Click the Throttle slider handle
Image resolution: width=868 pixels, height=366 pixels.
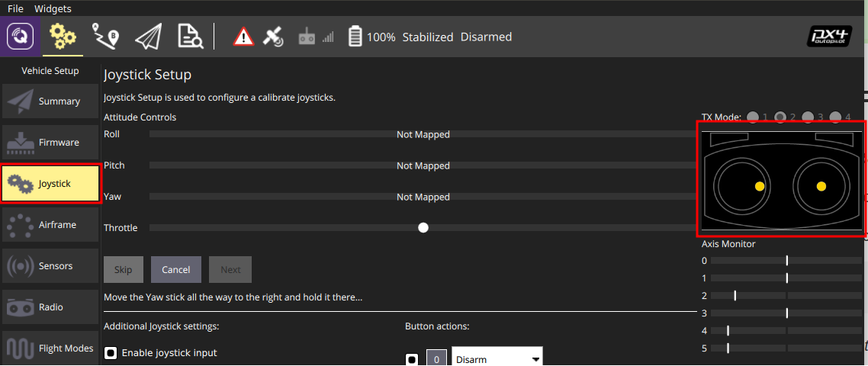(423, 228)
